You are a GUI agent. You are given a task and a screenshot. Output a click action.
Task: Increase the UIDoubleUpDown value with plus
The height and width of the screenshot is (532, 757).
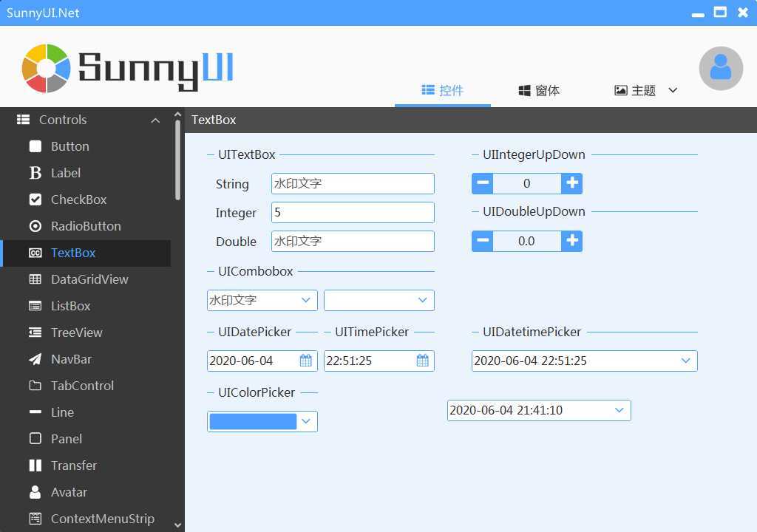(x=572, y=241)
